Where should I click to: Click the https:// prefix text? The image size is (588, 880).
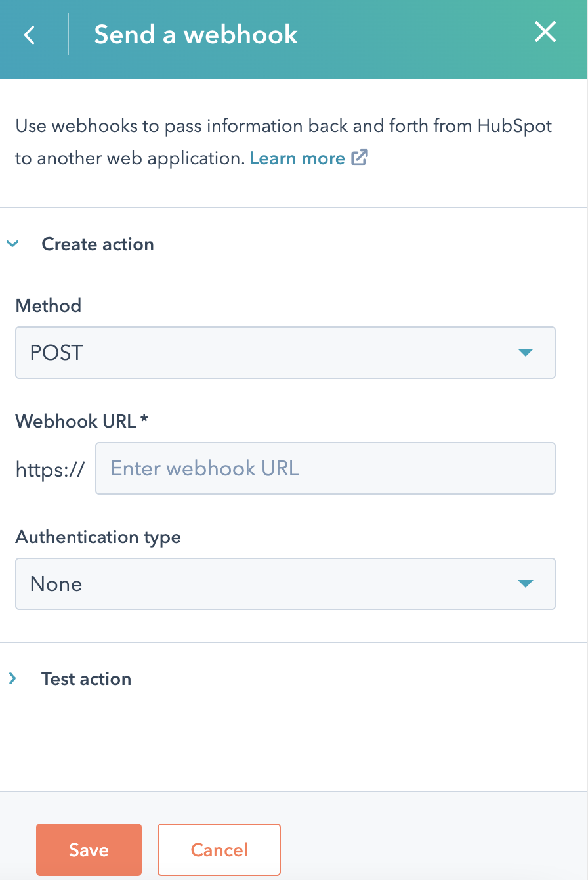coord(51,469)
